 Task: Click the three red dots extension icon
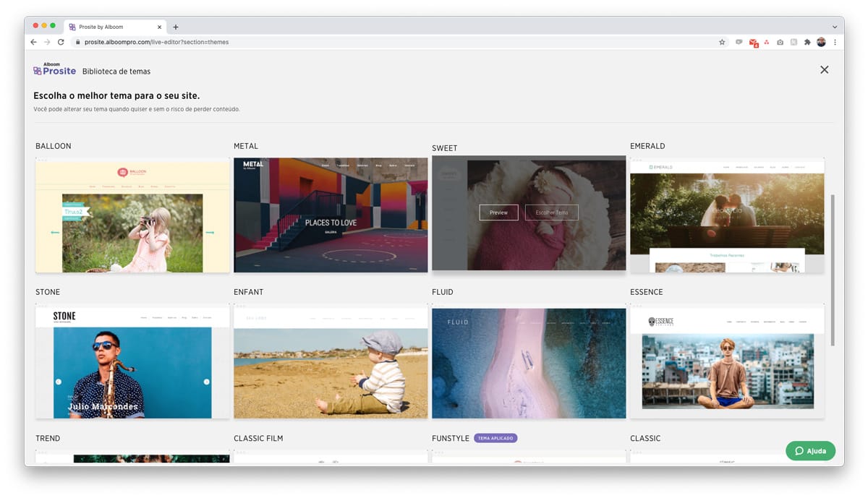coord(766,42)
